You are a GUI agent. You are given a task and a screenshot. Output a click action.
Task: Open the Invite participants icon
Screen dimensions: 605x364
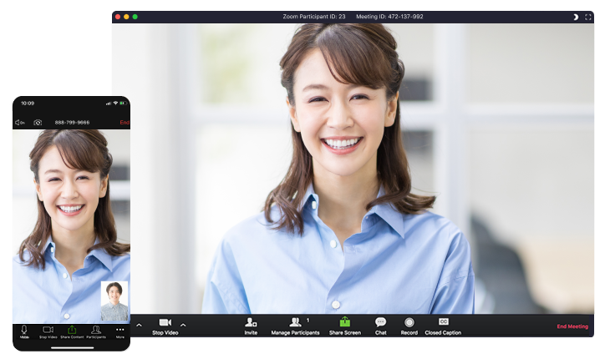[251, 324]
